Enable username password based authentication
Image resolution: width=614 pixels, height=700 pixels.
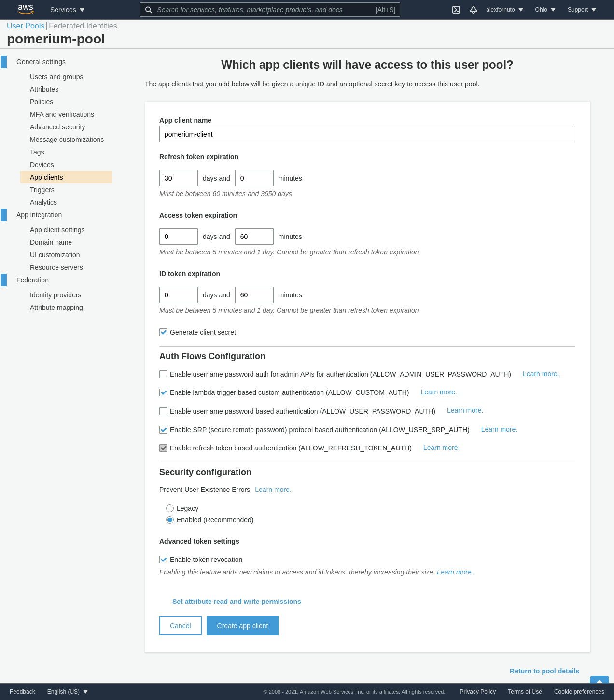pos(163,411)
